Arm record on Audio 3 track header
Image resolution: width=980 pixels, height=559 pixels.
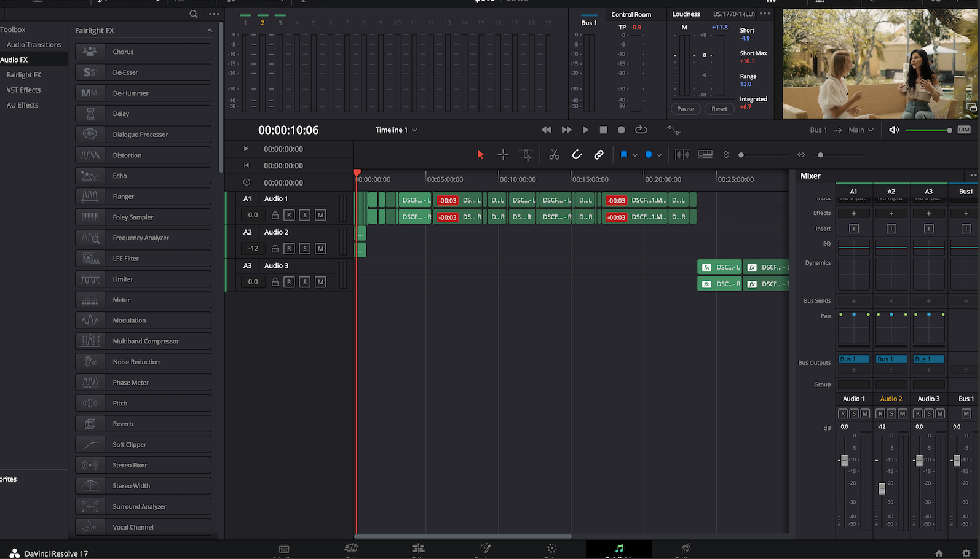[289, 282]
